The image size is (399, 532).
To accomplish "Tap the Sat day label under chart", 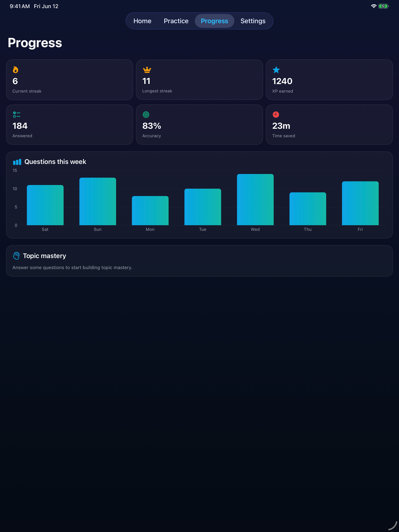I will click(x=45, y=229).
